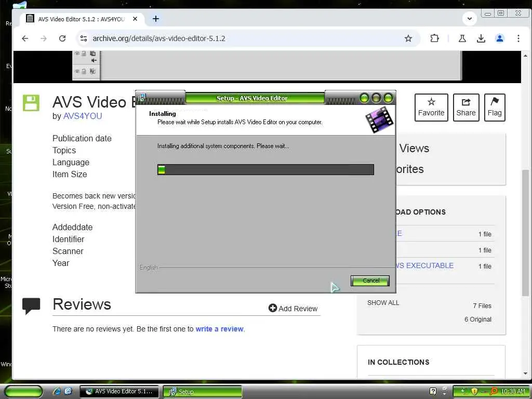Click the Views statistic text
The width and height of the screenshot is (532, 399).
pos(414,148)
